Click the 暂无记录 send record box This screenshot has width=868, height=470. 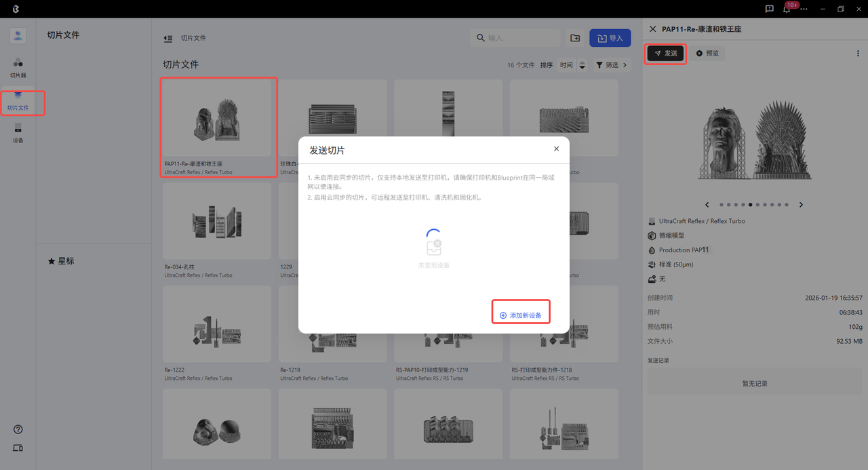click(x=755, y=383)
